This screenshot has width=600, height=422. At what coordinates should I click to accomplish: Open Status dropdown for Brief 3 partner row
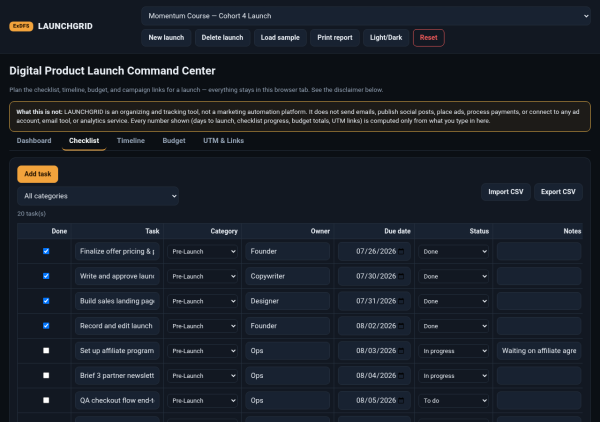453,376
